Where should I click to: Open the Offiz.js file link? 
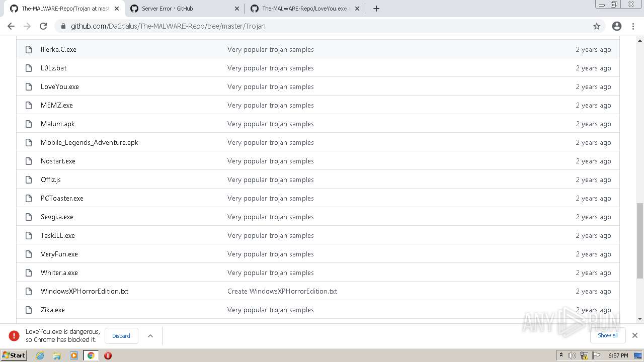tap(51, 179)
